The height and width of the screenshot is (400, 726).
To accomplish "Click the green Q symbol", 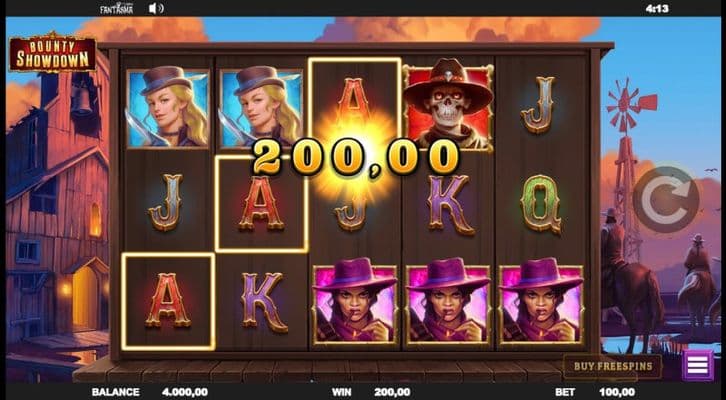I will point(541,204).
